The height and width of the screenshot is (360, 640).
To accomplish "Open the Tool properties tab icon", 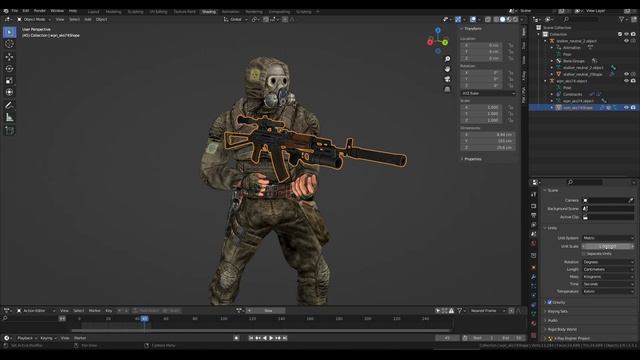I will click(x=533, y=195).
